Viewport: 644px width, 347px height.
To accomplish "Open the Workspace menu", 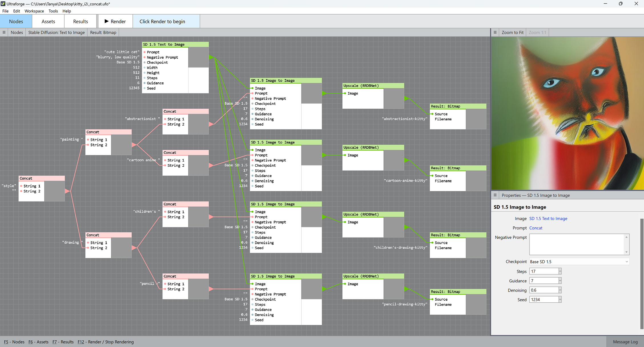I will point(34,11).
